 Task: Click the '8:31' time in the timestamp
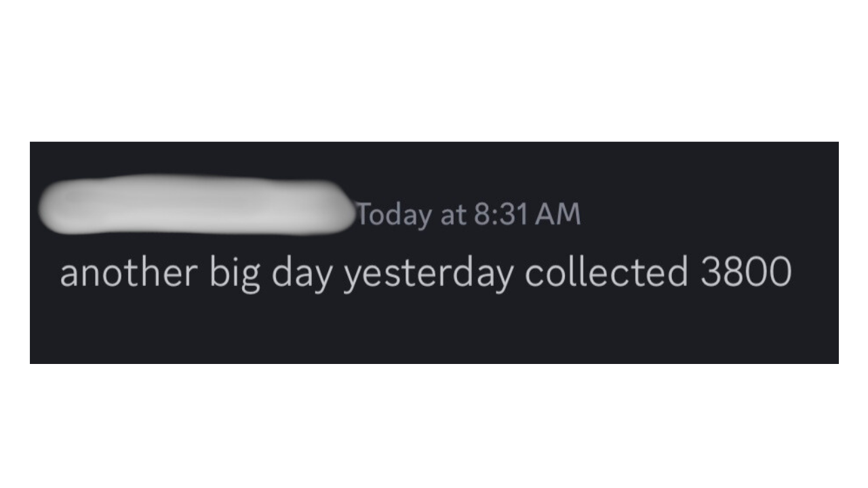500,215
